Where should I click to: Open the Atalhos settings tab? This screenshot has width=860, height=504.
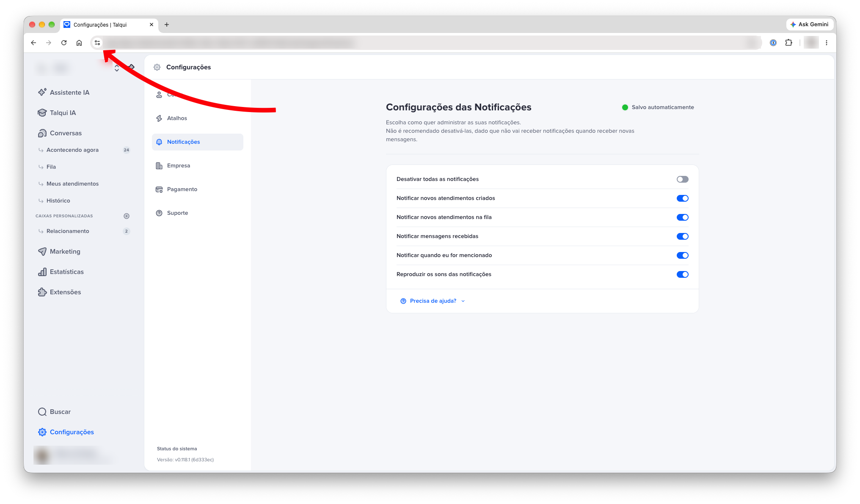click(198, 118)
